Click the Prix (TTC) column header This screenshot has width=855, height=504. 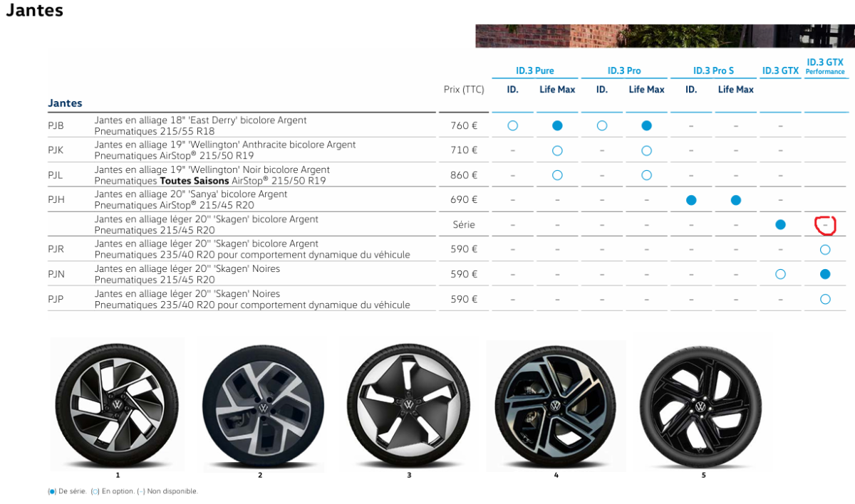(463, 90)
